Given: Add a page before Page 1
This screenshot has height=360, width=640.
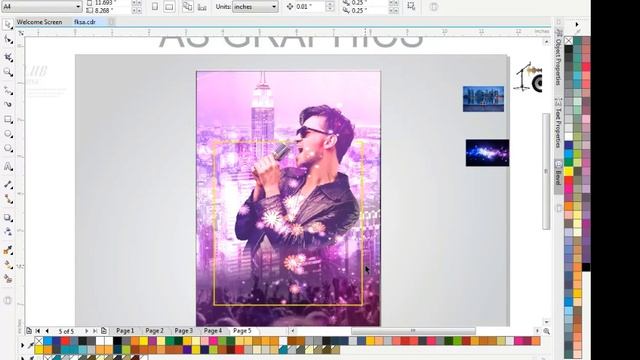Looking at the screenshot, I should 29,331.
